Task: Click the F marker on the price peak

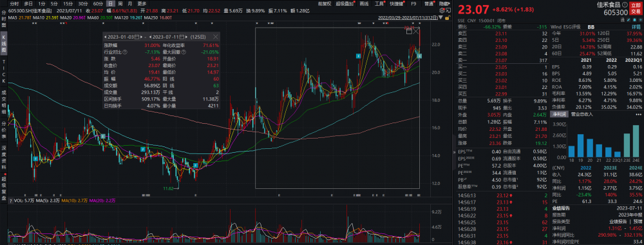Action: click(359, 55)
